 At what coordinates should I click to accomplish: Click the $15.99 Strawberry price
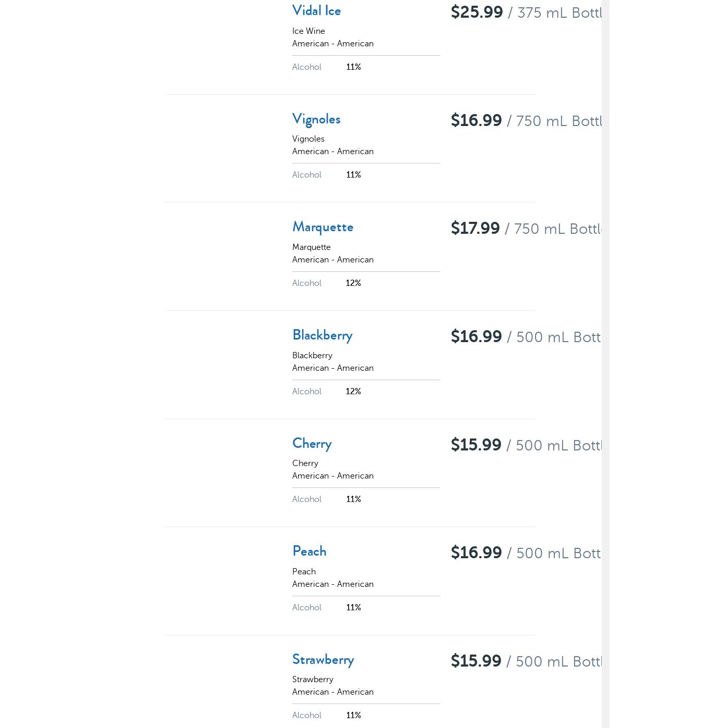(x=476, y=661)
